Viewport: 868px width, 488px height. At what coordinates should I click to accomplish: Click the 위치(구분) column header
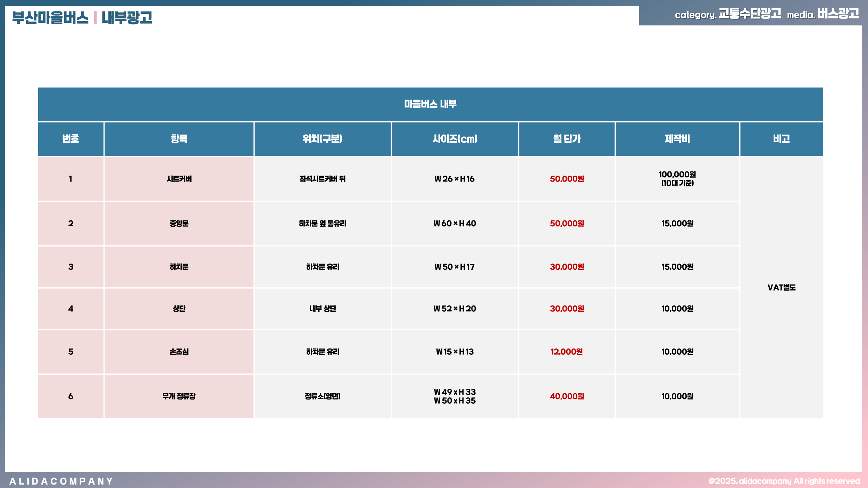[x=322, y=139]
